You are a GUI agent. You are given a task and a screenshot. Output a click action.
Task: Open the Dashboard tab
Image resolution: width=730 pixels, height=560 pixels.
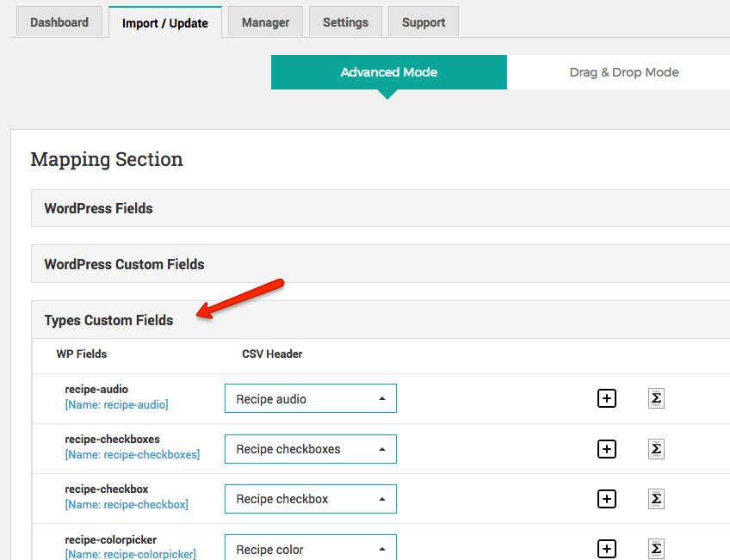pyautogui.click(x=59, y=22)
